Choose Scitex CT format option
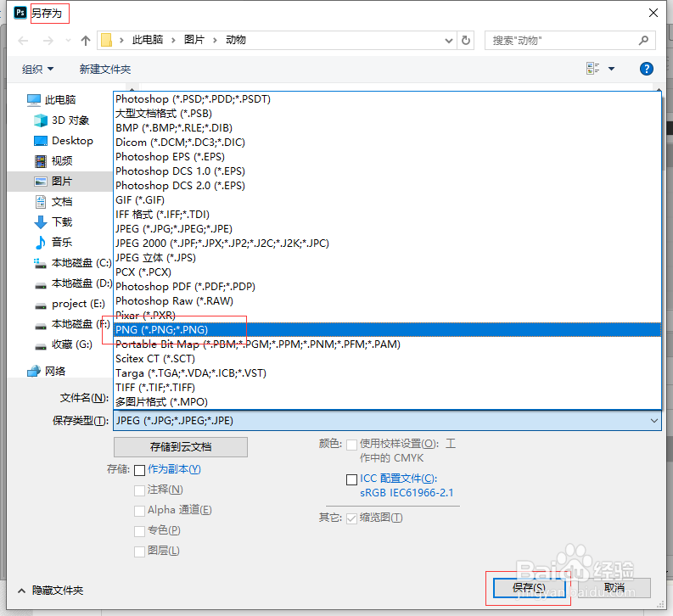This screenshot has width=673, height=616. coord(387,359)
